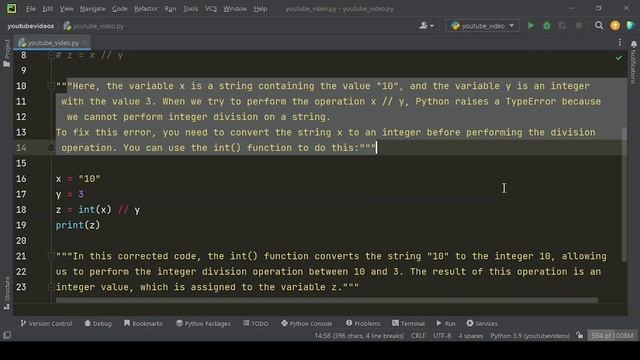Viewport: 640px width, 360px height.
Task: Open the File menu
Action: click(31, 9)
